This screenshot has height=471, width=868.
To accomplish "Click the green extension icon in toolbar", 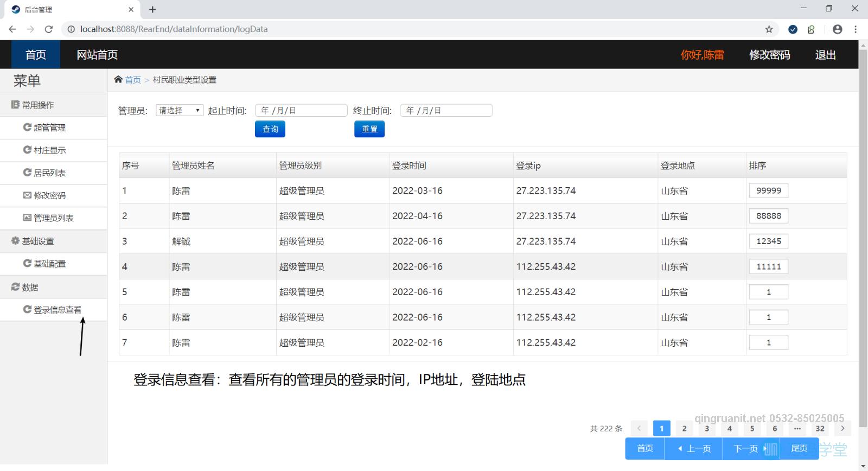I will coord(811,29).
